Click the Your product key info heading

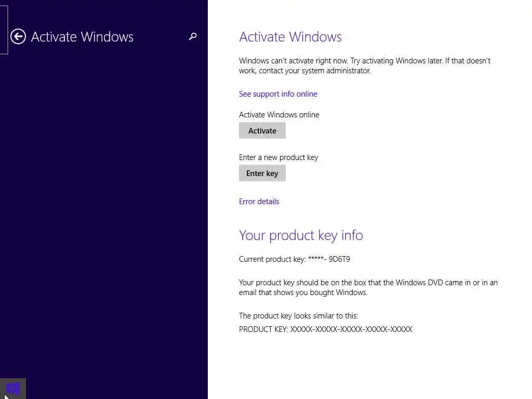[x=301, y=235]
